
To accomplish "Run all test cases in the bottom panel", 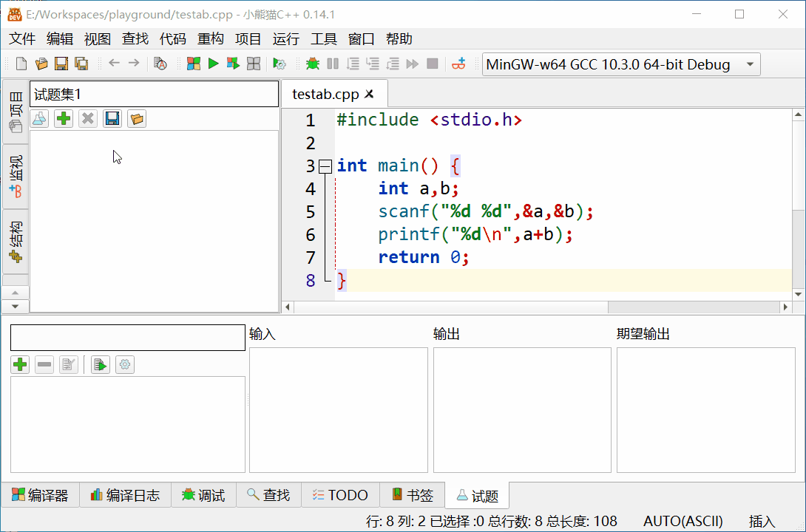I will 101,364.
